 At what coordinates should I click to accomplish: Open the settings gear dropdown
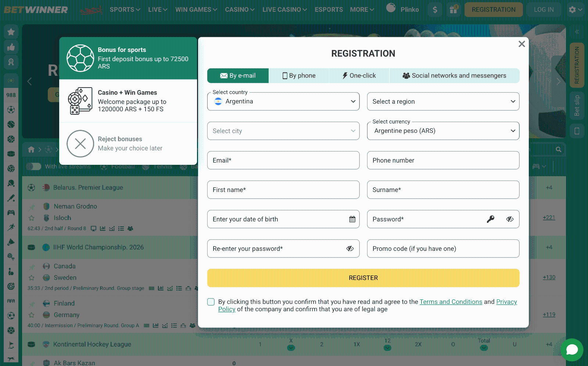tap(575, 10)
